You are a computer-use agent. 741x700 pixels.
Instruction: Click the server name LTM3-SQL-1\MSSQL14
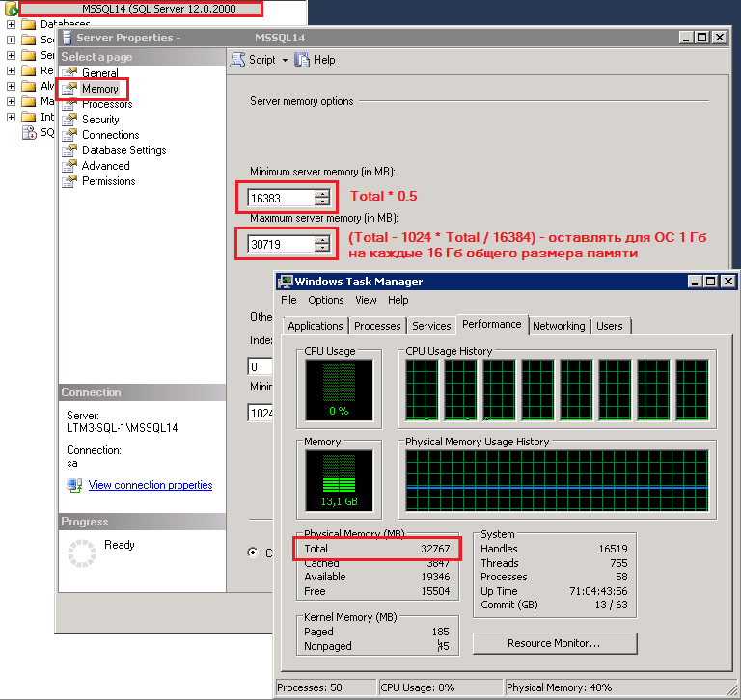(123, 428)
